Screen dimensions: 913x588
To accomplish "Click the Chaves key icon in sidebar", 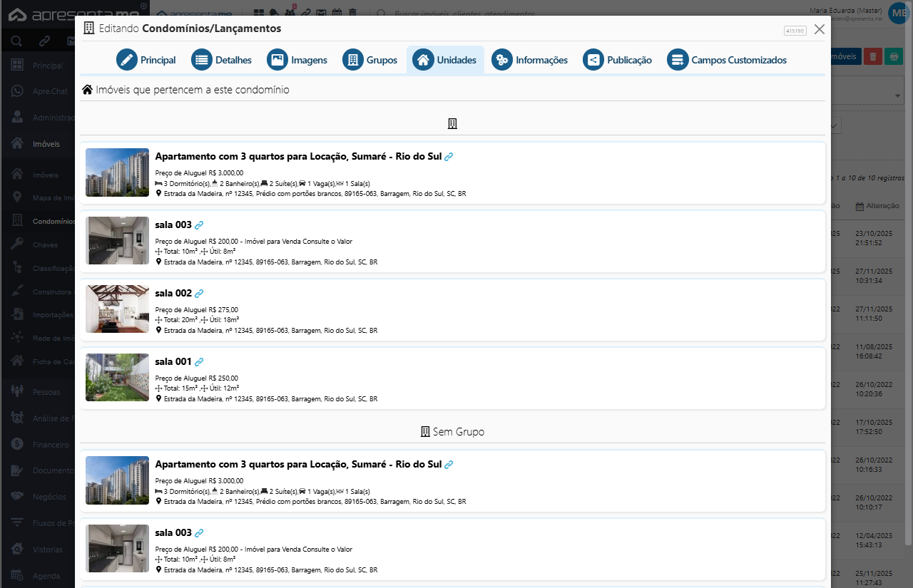I will pos(17,244).
